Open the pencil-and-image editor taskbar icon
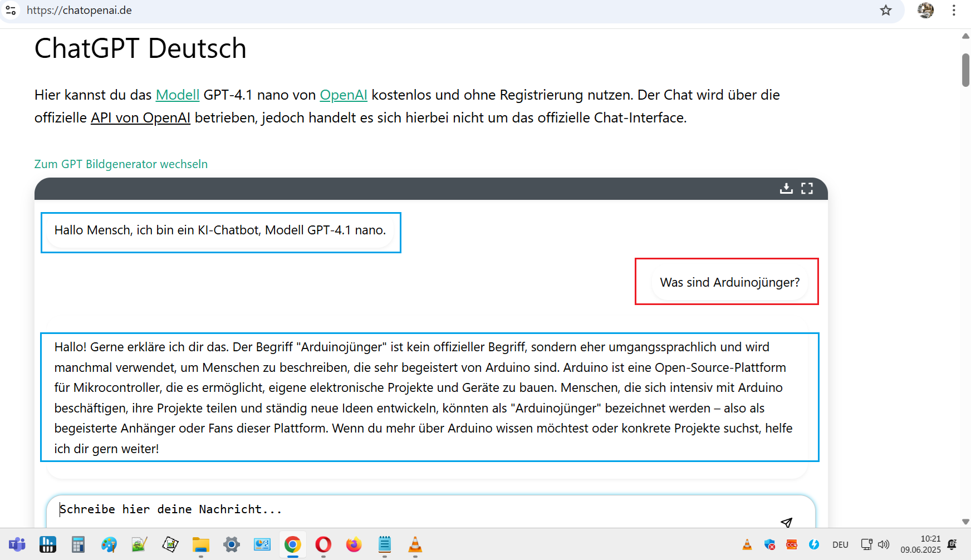This screenshot has height=560, width=971. pos(139,544)
